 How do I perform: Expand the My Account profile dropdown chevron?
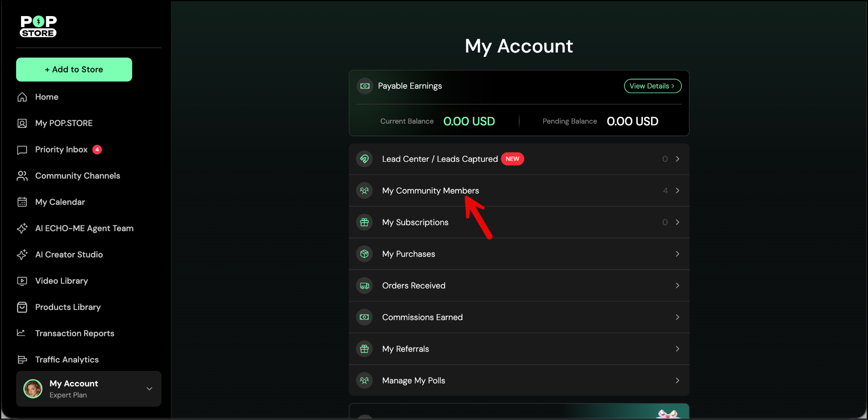point(149,389)
